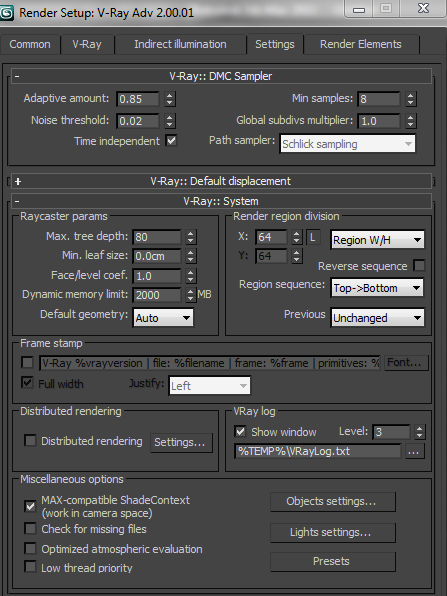Screen dimensions: 447x596
Task: Click the VRay log Level spinner
Action: click(x=419, y=432)
